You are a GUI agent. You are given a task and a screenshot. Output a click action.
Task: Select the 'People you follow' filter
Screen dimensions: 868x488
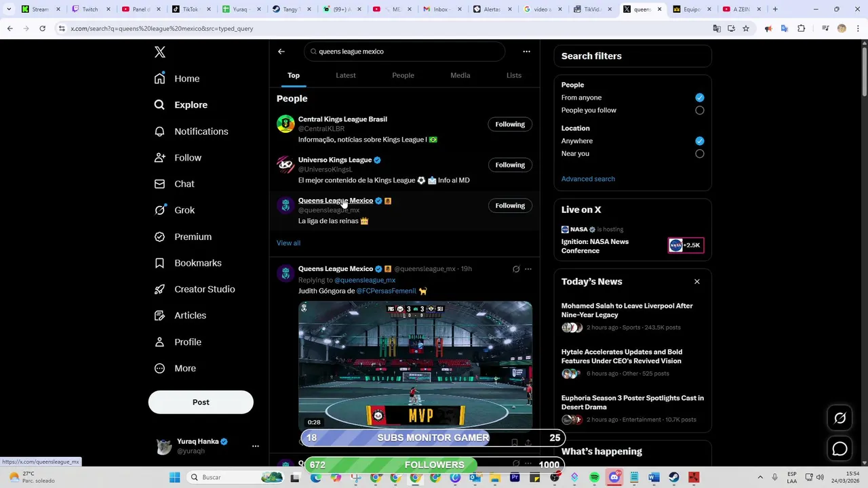click(700, 110)
